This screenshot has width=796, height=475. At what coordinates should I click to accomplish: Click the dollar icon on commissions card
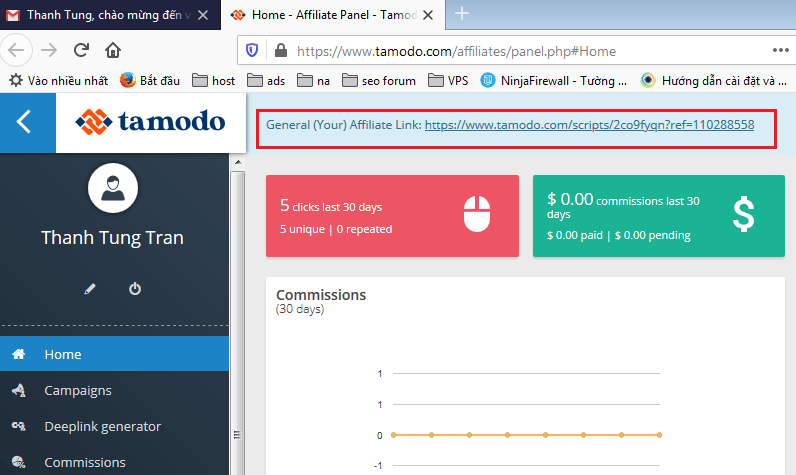(744, 214)
